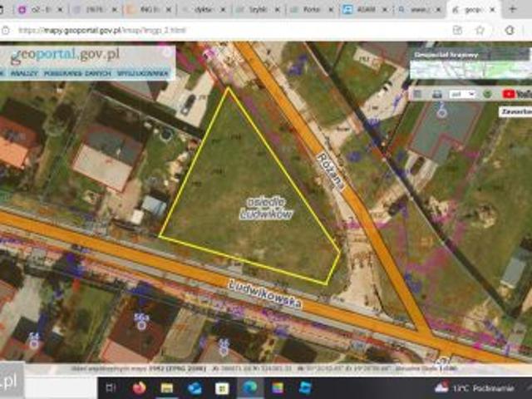The height and width of the screenshot is (399, 532).
Task: Click the Zawartość mapy button
Action: pos(515,111)
